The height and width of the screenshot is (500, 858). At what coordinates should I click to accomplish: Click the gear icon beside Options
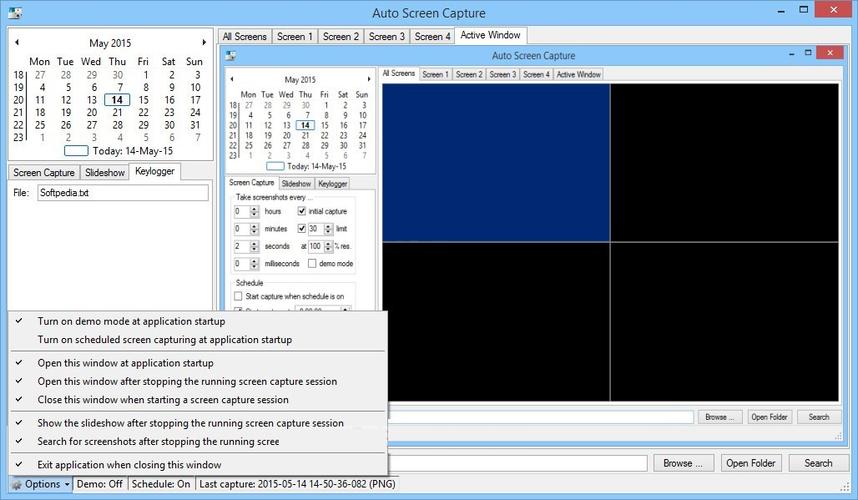(x=16, y=485)
